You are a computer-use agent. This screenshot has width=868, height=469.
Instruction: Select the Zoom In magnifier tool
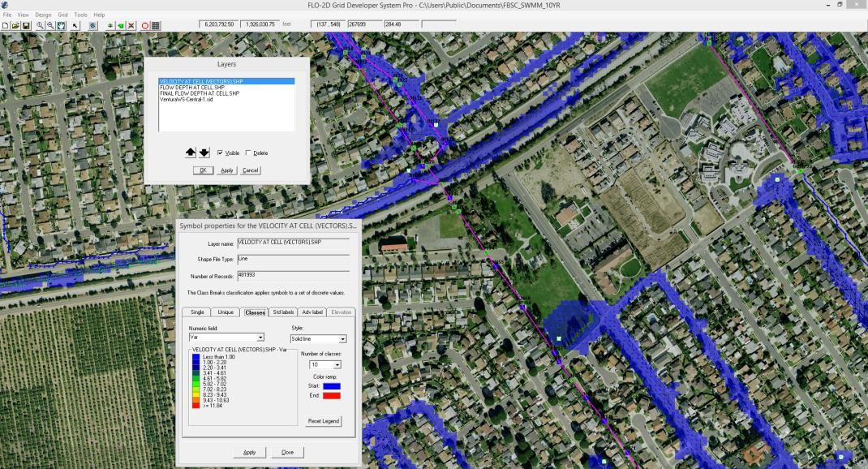[40, 25]
